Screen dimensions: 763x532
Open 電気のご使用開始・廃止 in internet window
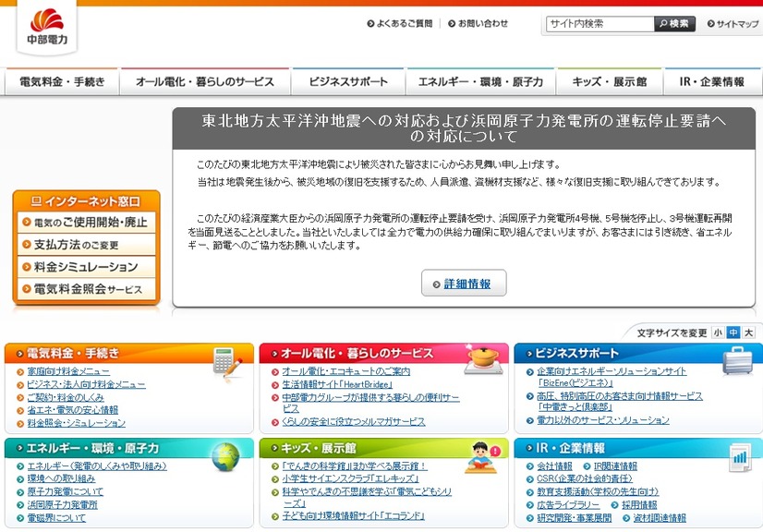[x=87, y=223]
